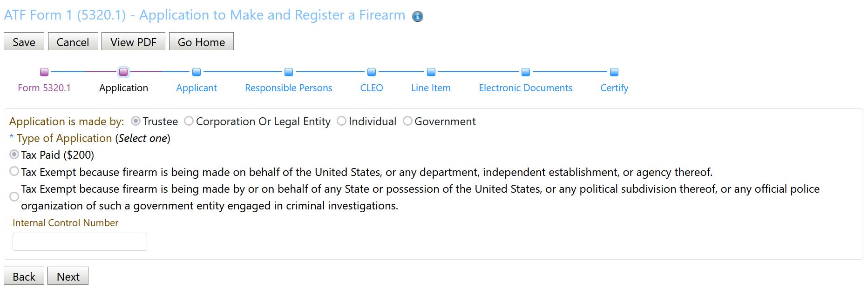Focus the Internal Control Number field
The height and width of the screenshot is (289, 868).
tap(80, 242)
